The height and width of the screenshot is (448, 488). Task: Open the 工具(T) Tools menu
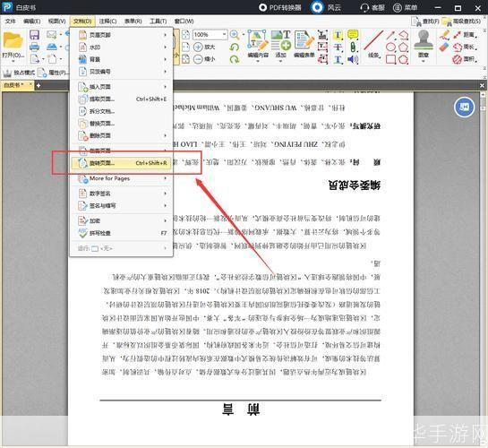(158, 22)
